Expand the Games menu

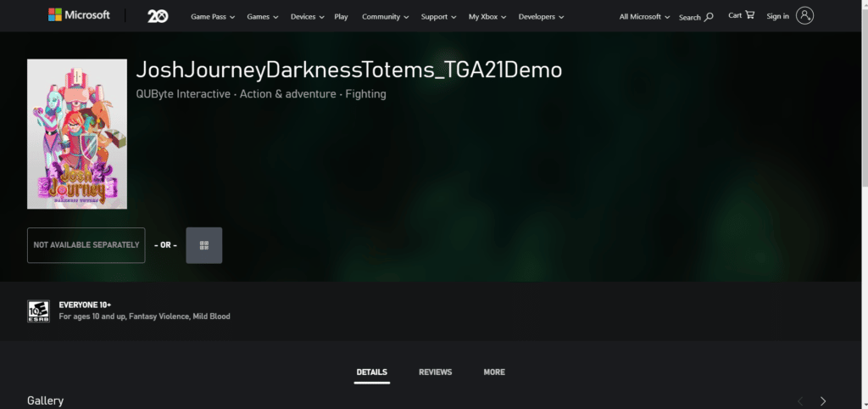click(x=262, y=17)
